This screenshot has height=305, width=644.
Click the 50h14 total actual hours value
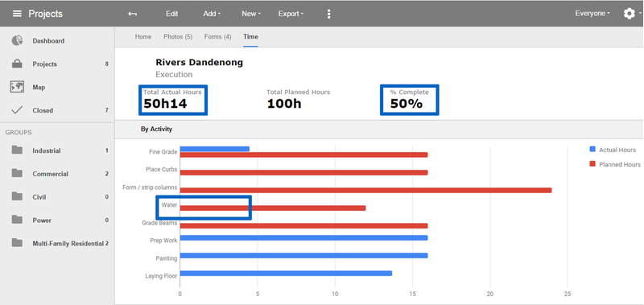coord(165,104)
